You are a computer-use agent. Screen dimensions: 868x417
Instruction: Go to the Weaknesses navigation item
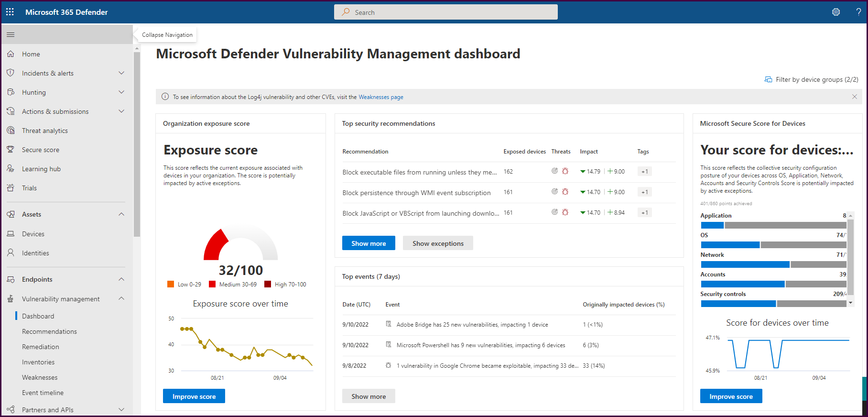(x=40, y=377)
